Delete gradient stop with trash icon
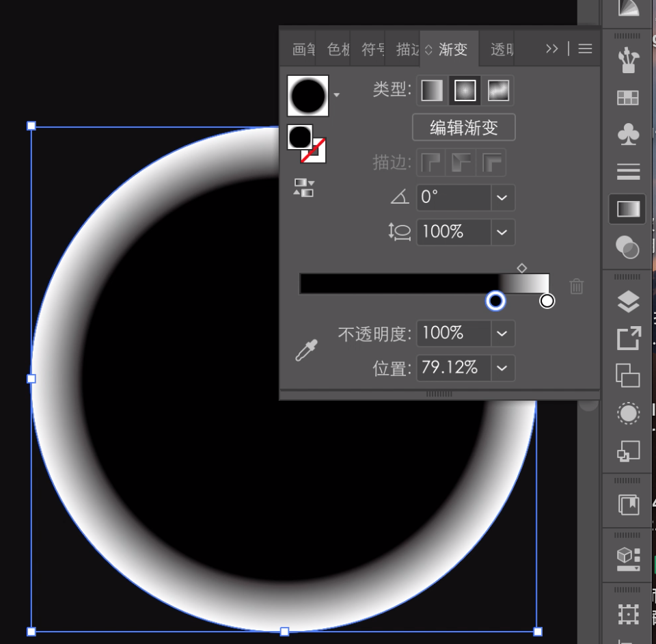This screenshot has width=656, height=644. (x=577, y=286)
